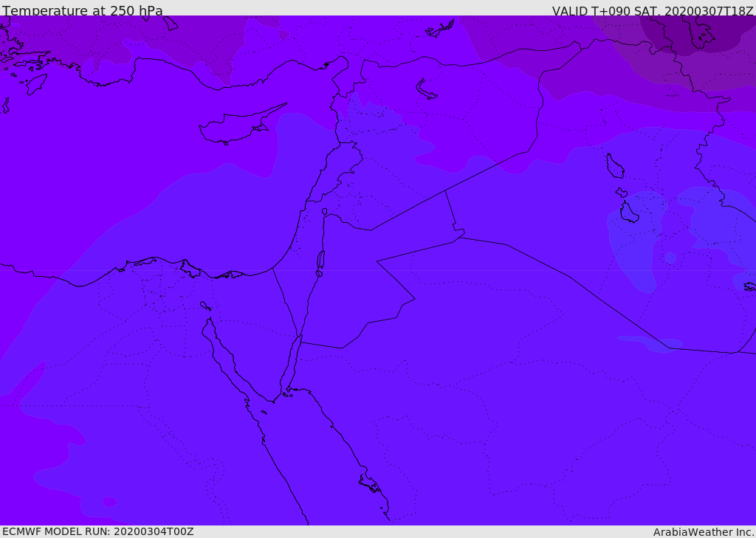Click Lake Tharthar in Iraq
Image resolution: width=756 pixels, height=538 pixels.
point(614,166)
